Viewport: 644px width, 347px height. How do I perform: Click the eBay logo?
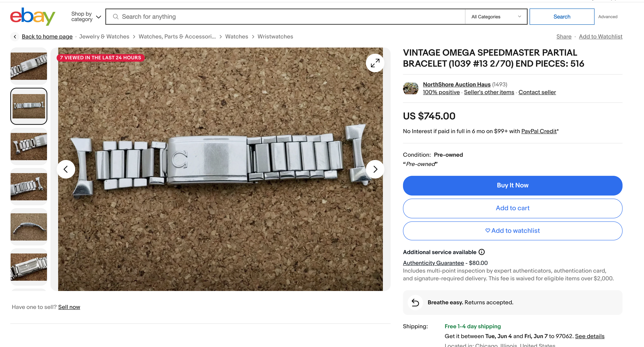(x=32, y=16)
